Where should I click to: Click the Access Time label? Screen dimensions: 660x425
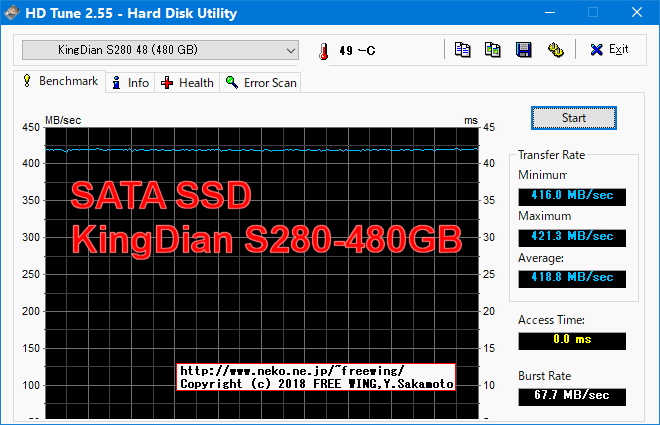click(551, 320)
